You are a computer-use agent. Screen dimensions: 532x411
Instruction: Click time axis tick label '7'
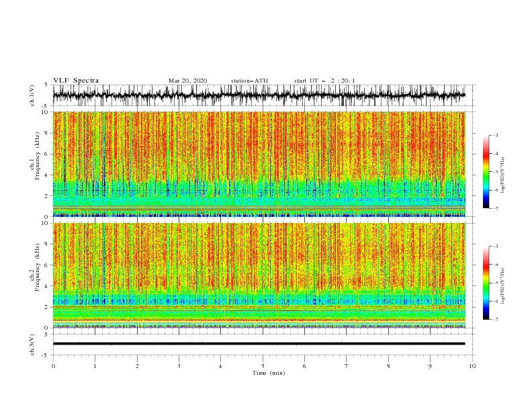click(x=347, y=366)
